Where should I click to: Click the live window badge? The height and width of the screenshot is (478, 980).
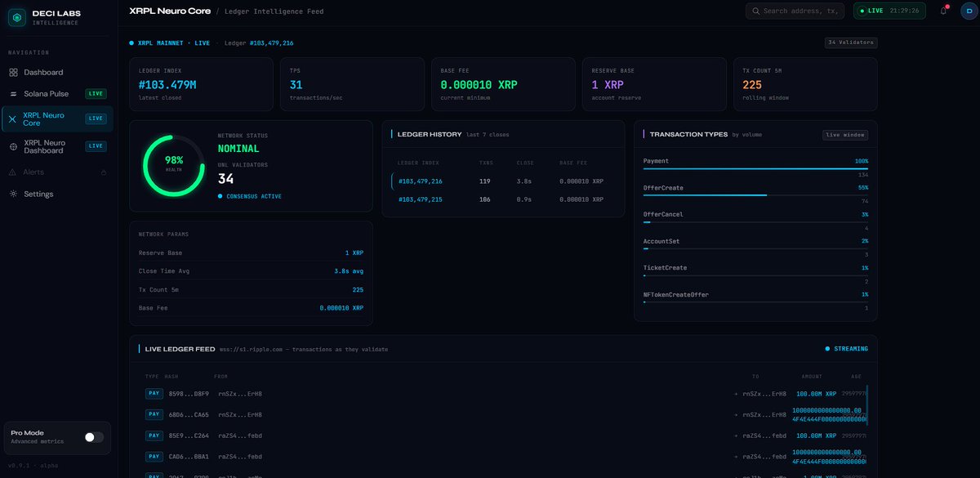(844, 135)
